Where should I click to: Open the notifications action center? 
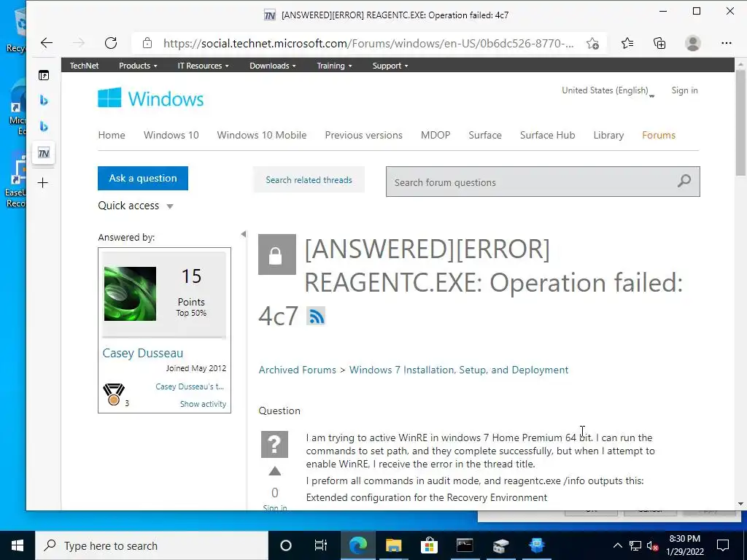[x=723, y=545]
